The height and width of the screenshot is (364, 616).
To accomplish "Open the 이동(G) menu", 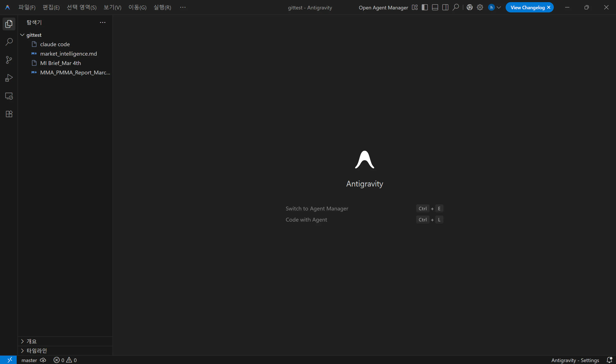I will (x=137, y=7).
